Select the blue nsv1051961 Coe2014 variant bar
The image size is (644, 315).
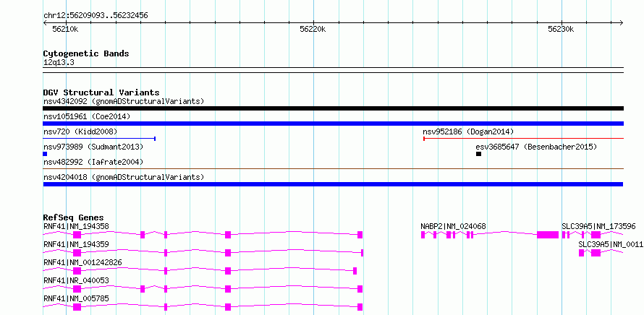pyautogui.click(x=333, y=124)
